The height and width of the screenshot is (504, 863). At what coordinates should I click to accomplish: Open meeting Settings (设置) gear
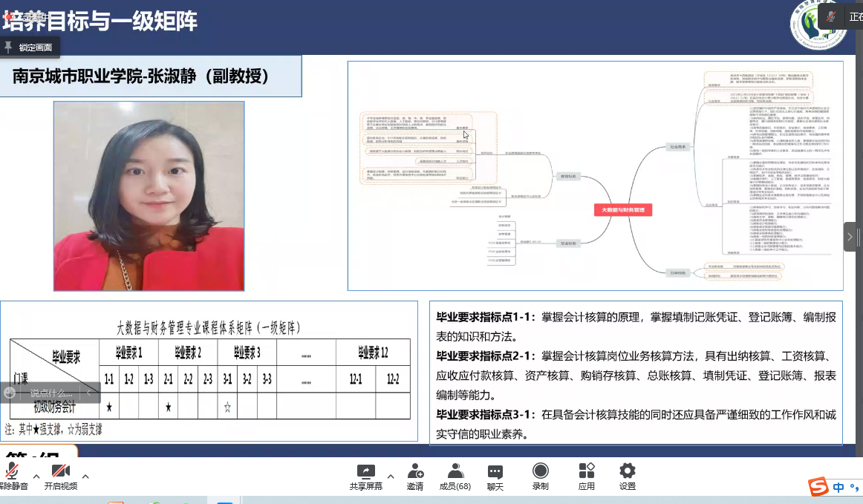pos(628,475)
